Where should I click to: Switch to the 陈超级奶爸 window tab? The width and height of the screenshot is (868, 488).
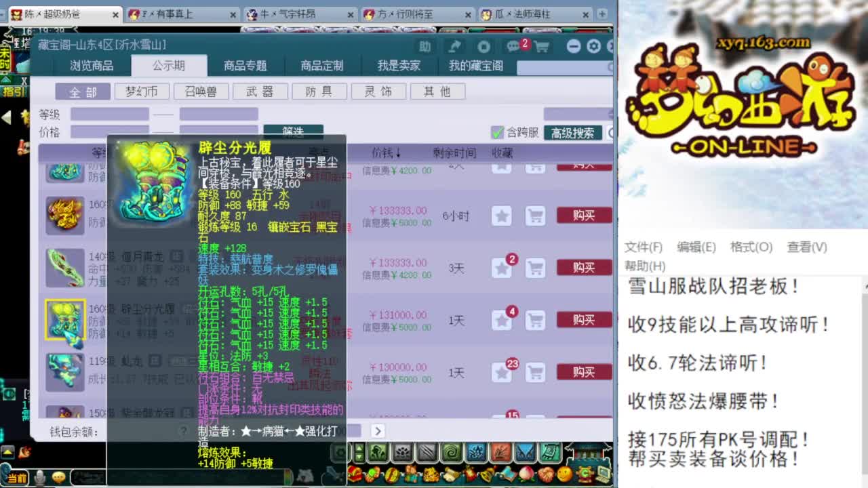[x=64, y=14]
